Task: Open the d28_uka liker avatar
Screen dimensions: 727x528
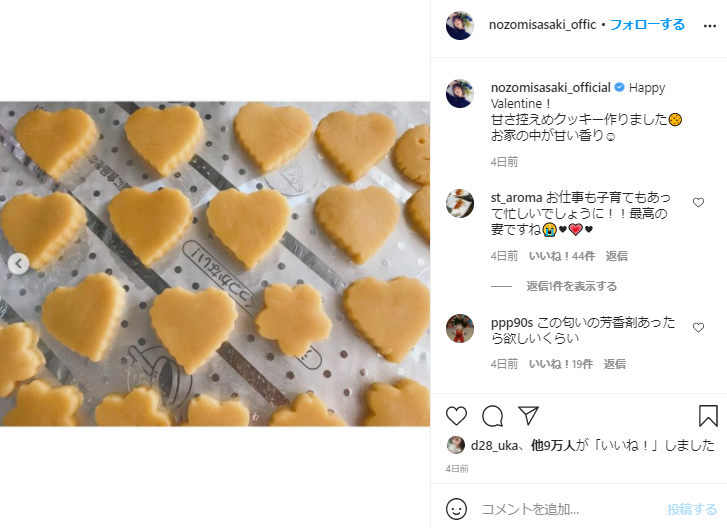Action: 456,445
